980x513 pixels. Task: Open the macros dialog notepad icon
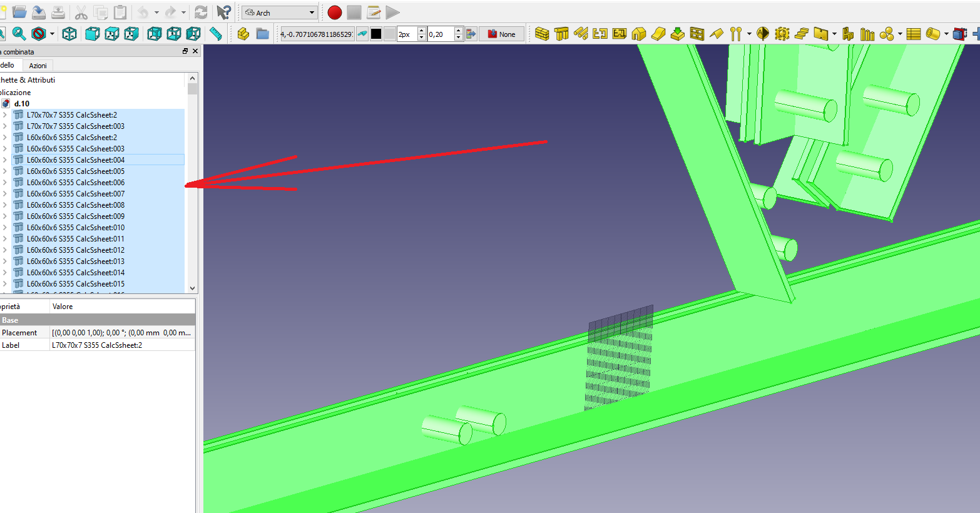[374, 12]
